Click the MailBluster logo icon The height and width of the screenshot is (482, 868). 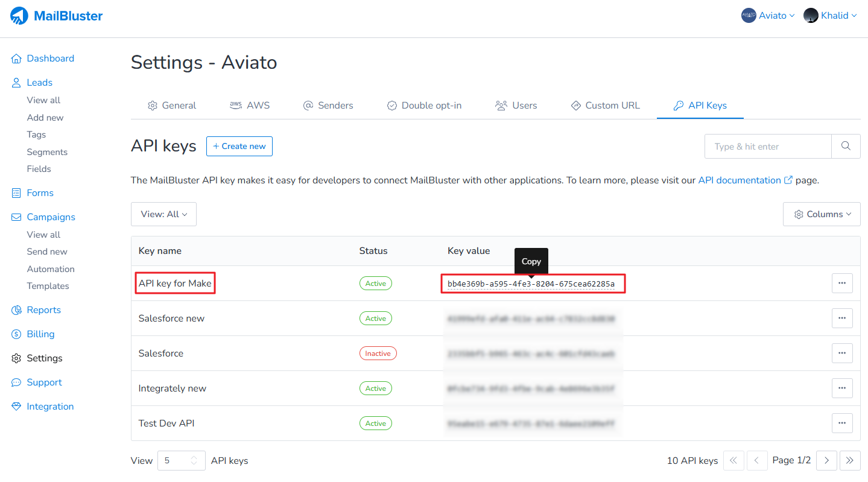point(19,16)
